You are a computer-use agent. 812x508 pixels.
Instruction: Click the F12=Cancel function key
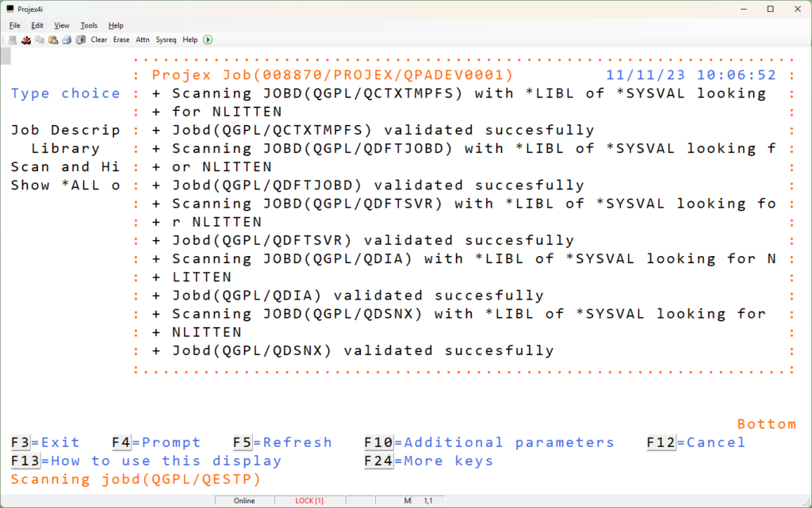(696, 442)
